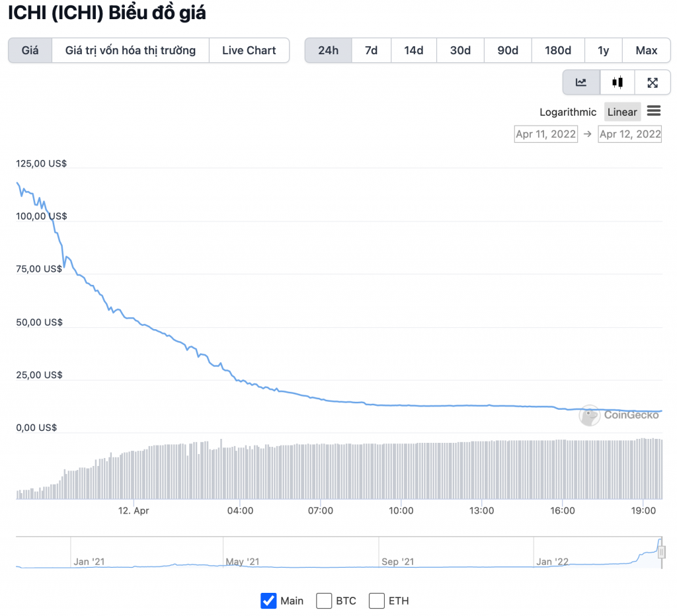
Task: Switch to Live Chart tab
Action: click(x=249, y=50)
